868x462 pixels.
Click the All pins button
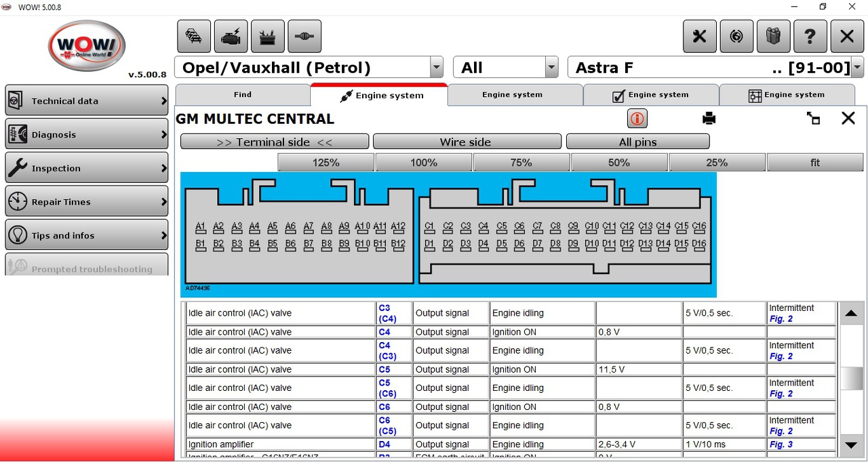638,142
